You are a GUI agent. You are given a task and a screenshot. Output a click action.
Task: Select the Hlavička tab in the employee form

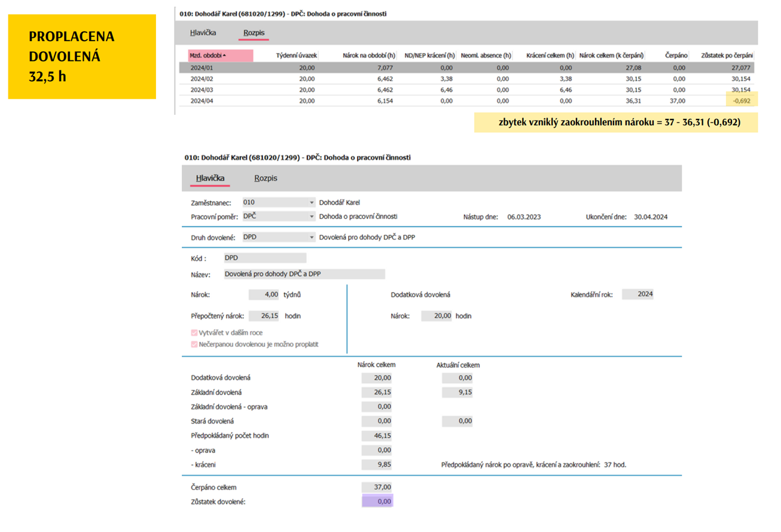pyautogui.click(x=210, y=178)
